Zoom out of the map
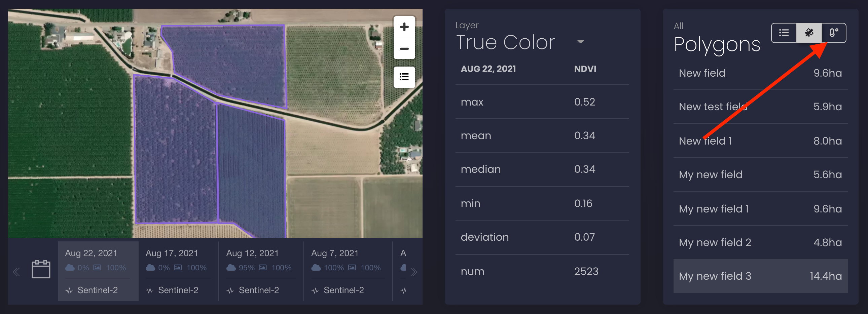The height and width of the screenshot is (314, 868). coord(404,49)
